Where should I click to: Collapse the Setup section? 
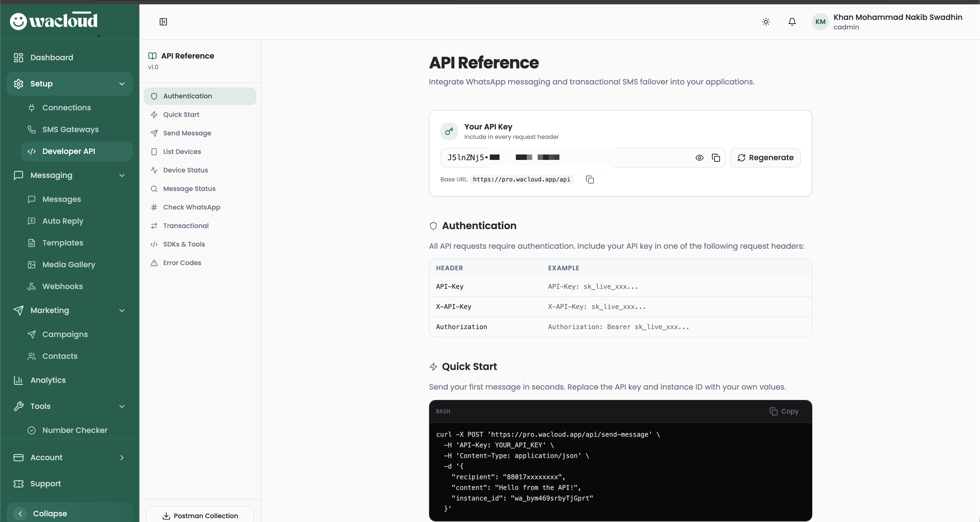point(122,84)
